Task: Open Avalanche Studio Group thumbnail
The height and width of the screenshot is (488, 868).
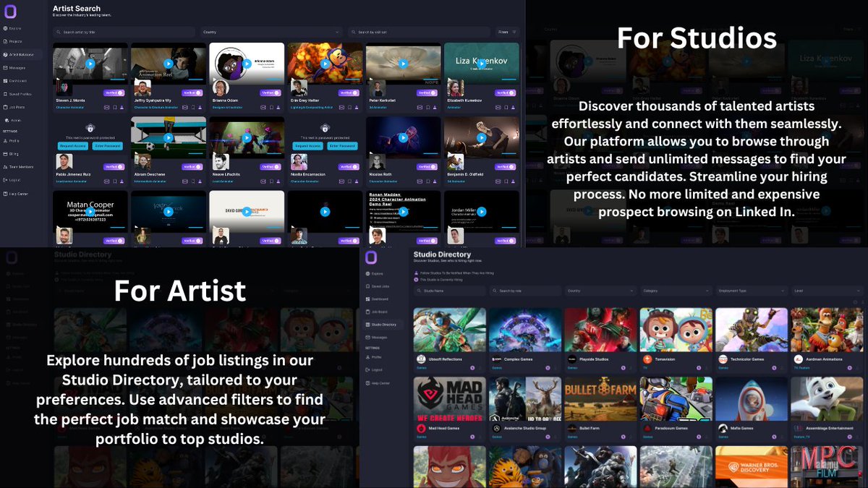Action: [x=525, y=398]
